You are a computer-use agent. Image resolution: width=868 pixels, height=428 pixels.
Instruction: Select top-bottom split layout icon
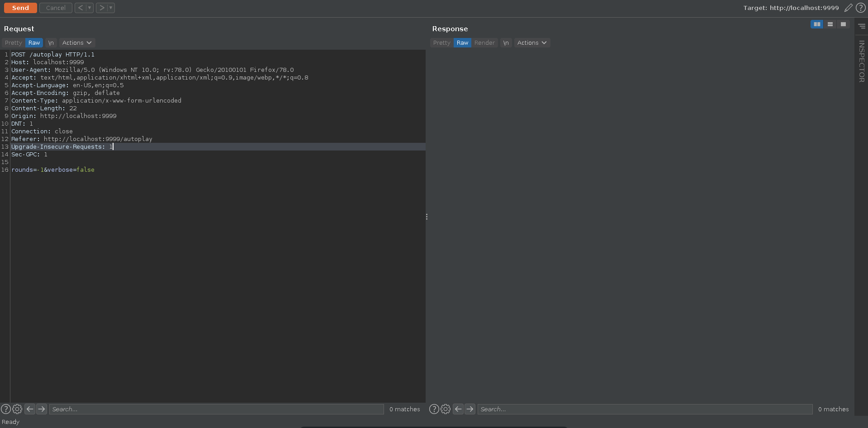point(830,24)
